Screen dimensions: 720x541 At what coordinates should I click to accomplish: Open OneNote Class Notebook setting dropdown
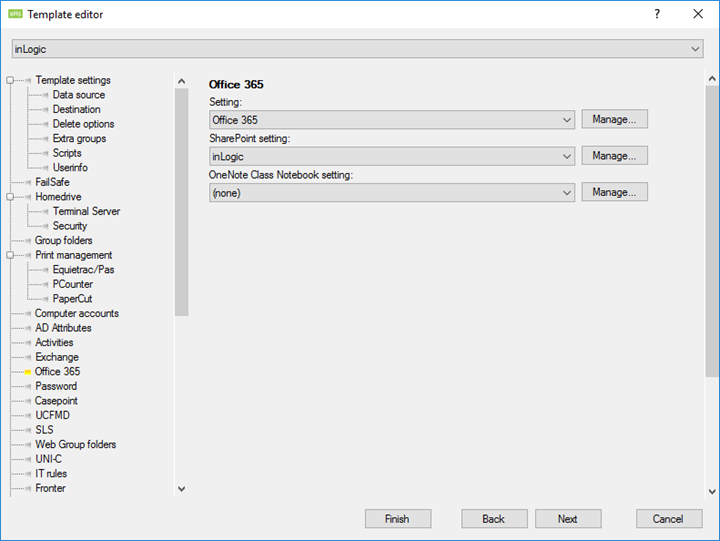click(567, 193)
